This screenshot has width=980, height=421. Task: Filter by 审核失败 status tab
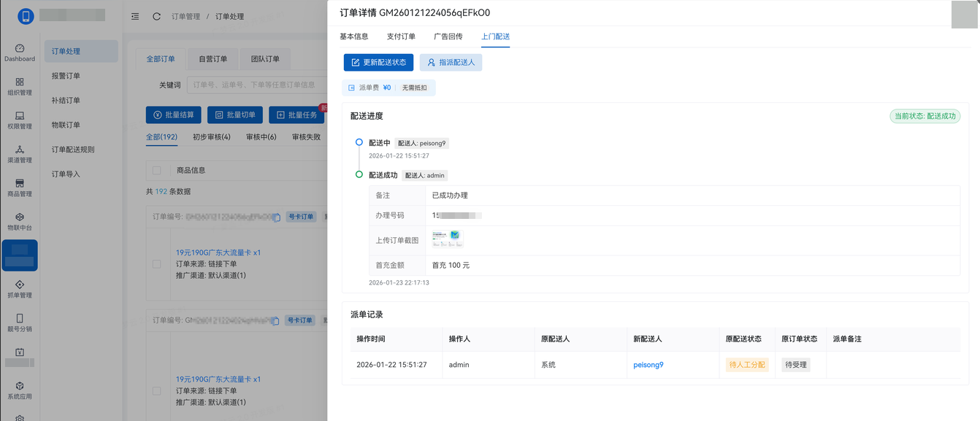click(306, 136)
